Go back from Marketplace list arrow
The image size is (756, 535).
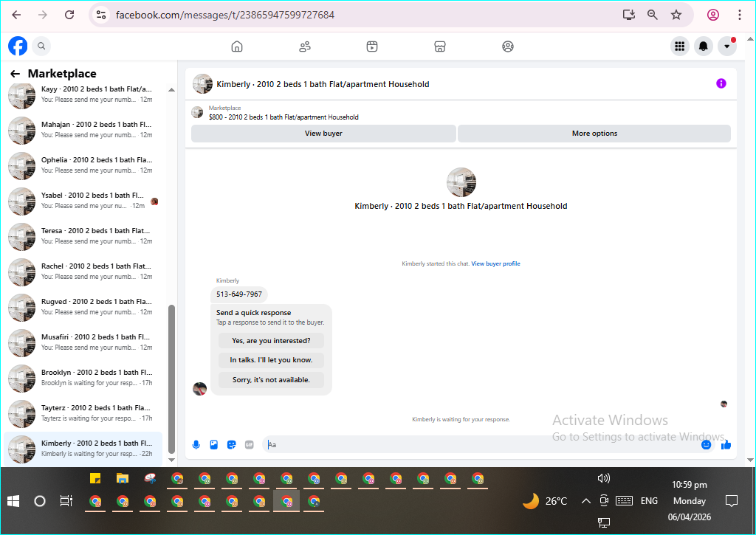coord(15,74)
